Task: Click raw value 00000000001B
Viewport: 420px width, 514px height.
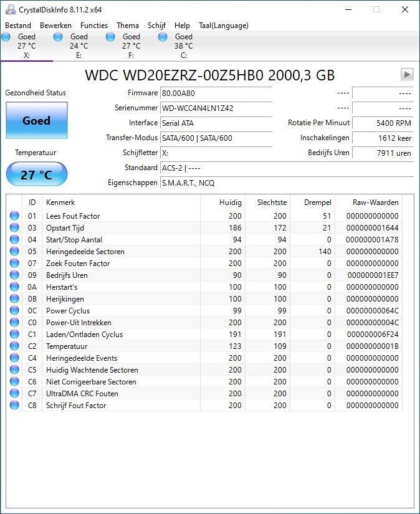Action: (x=372, y=346)
